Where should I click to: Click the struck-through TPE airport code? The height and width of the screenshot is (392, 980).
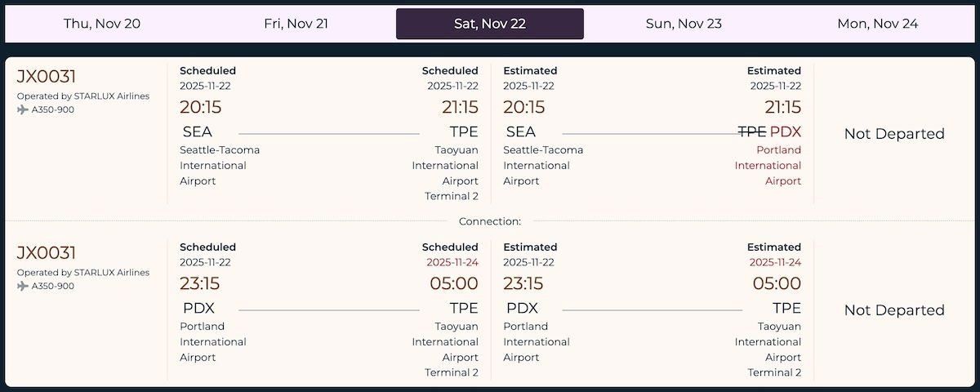pos(751,132)
